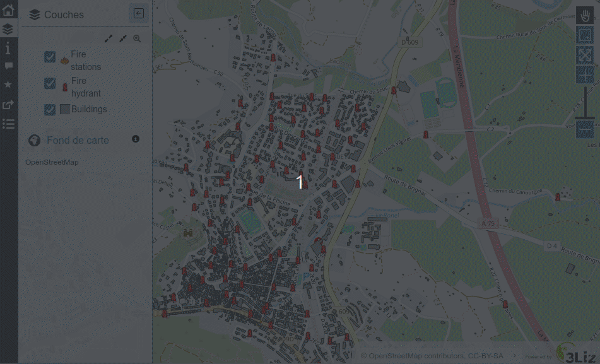Screen dimensions: 600x364
Task: Click the zoom in plus button
Action: tap(585, 75)
